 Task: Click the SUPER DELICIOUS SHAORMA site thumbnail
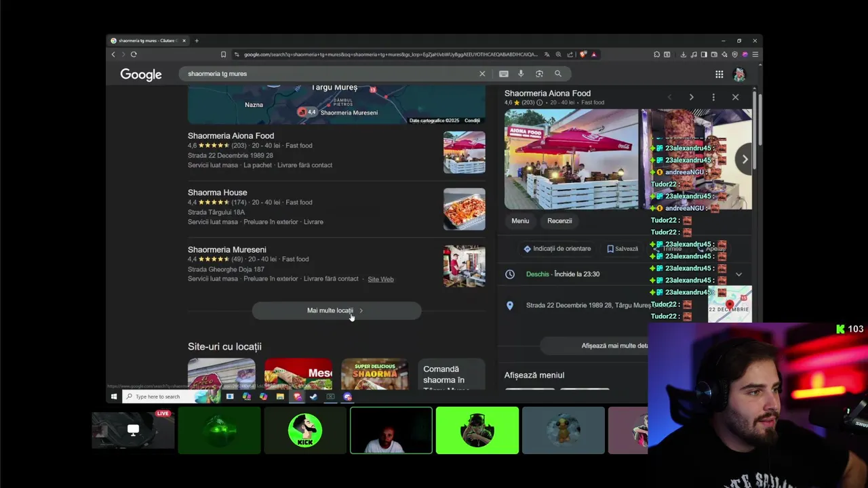click(374, 375)
